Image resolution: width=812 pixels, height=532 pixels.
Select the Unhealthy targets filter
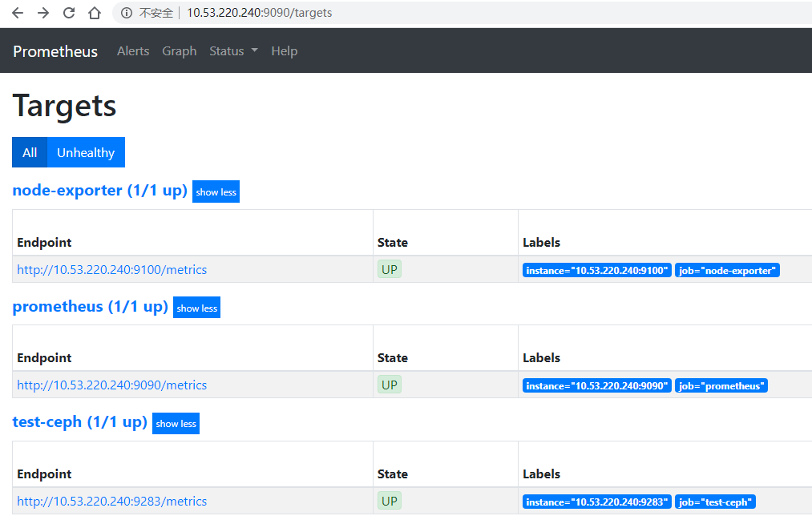coord(86,152)
